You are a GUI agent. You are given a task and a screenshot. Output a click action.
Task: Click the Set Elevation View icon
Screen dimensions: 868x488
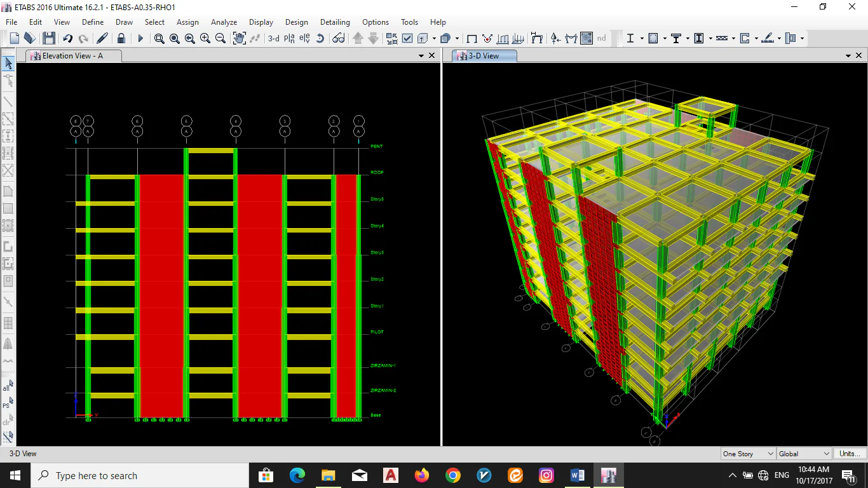tap(304, 39)
